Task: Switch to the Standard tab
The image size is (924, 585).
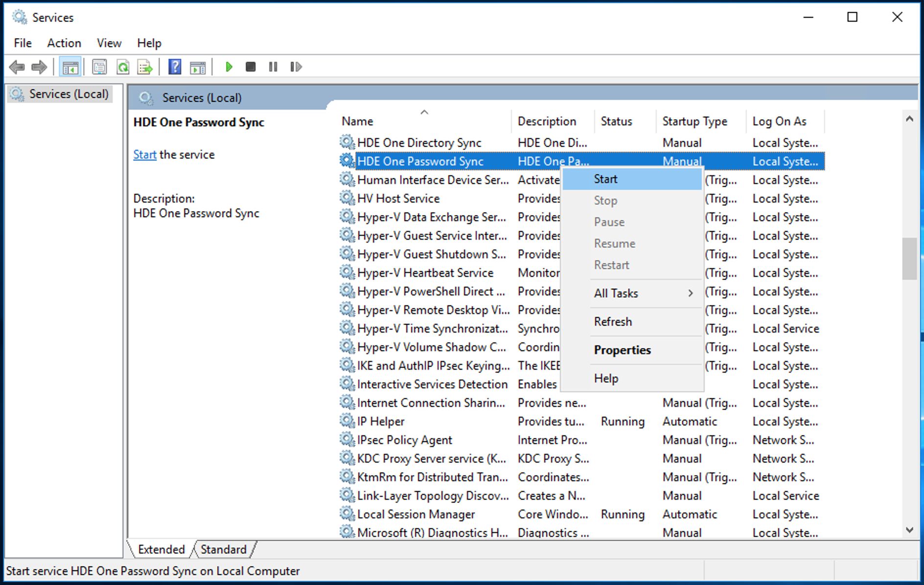Action: 224,549
